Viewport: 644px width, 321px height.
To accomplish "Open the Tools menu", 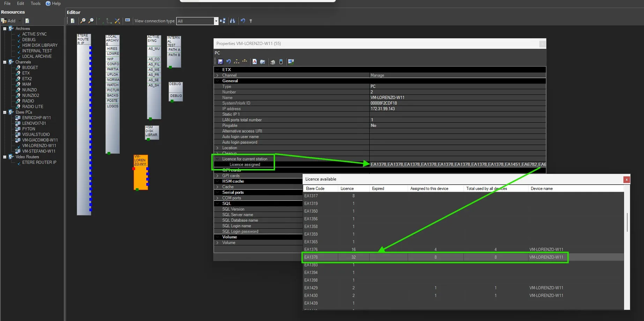I will coord(35,3).
